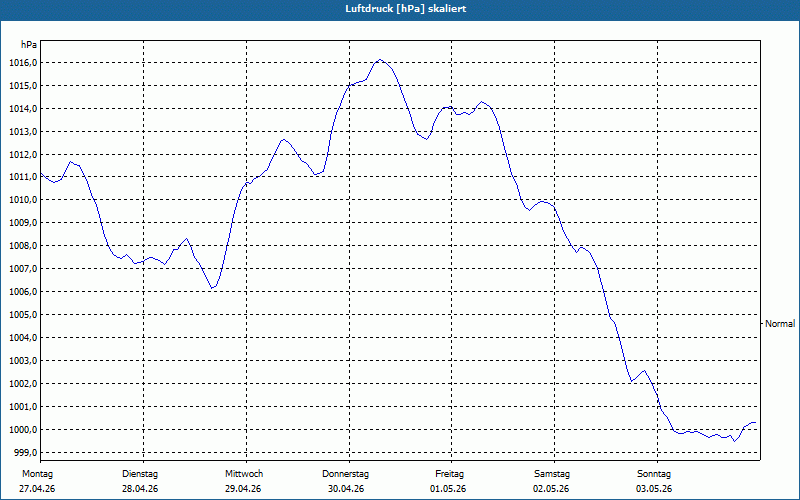800x500 pixels.
Task: Click the date 03.05.26
Action: click(x=654, y=489)
